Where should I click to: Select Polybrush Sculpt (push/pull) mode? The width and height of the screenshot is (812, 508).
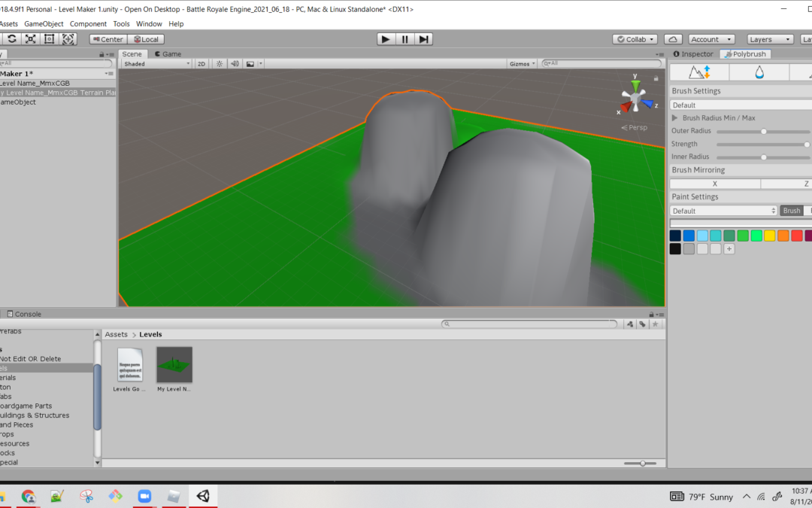tap(699, 72)
